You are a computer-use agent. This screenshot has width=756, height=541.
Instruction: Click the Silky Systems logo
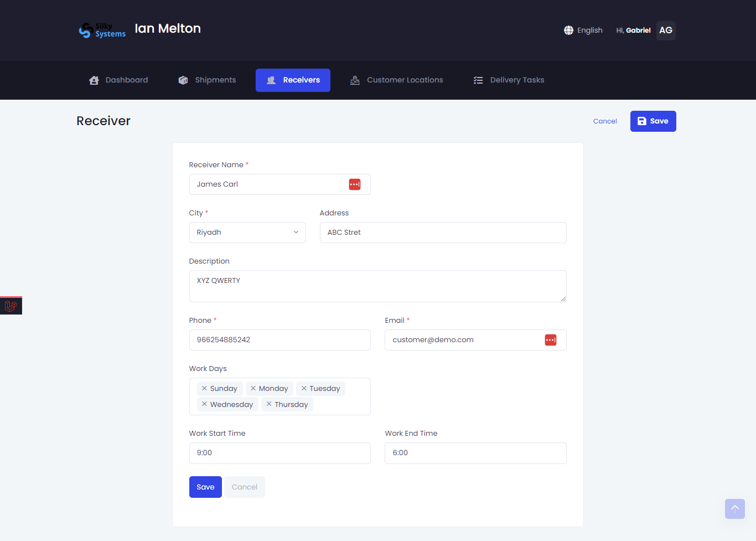click(x=102, y=30)
